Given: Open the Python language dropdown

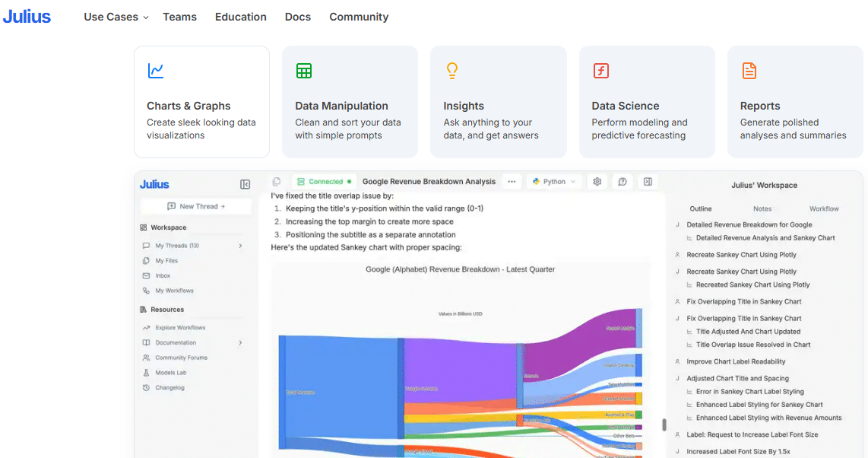Looking at the screenshot, I should click(554, 182).
